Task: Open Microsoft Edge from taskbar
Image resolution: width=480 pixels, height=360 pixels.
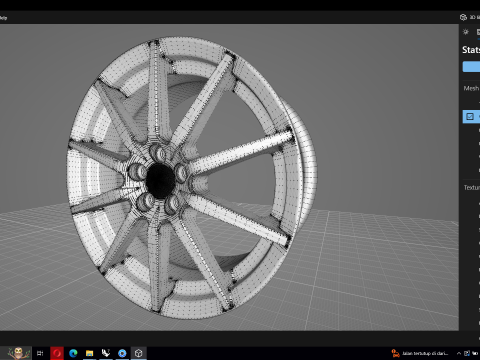Action: pos(73,353)
